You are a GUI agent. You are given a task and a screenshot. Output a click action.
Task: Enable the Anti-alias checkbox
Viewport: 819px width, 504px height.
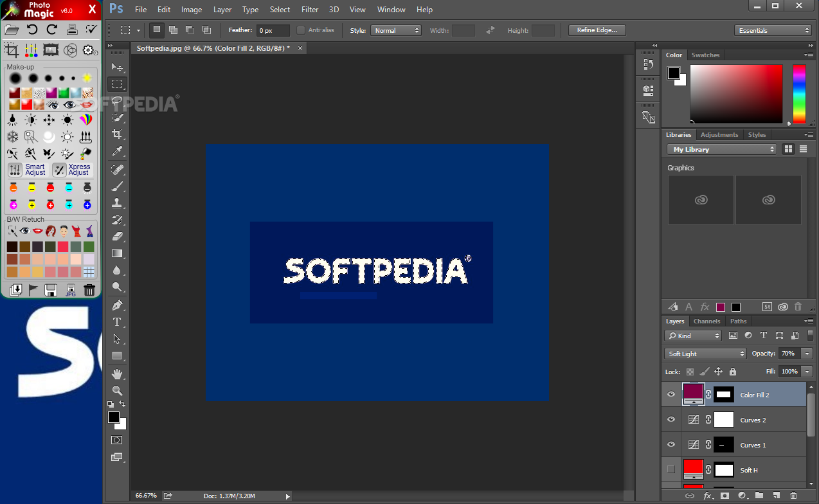tap(301, 30)
